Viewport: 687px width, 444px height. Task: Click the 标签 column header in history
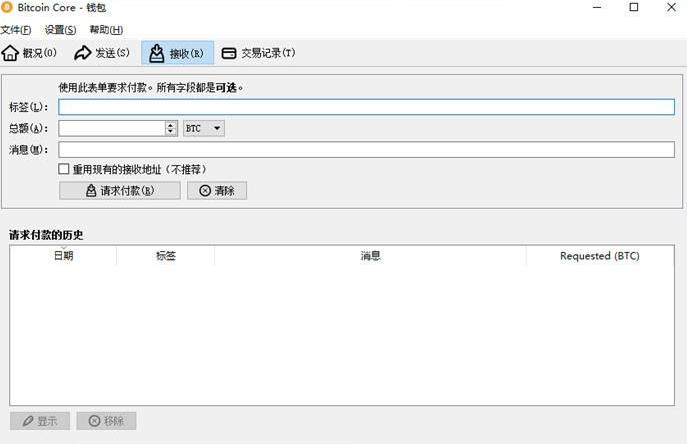point(165,256)
